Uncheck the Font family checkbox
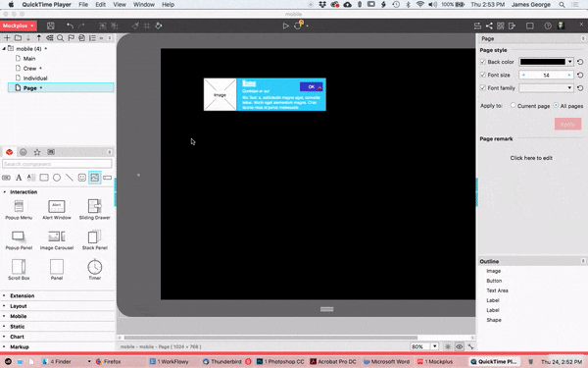The width and height of the screenshot is (588, 368). tap(483, 88)
